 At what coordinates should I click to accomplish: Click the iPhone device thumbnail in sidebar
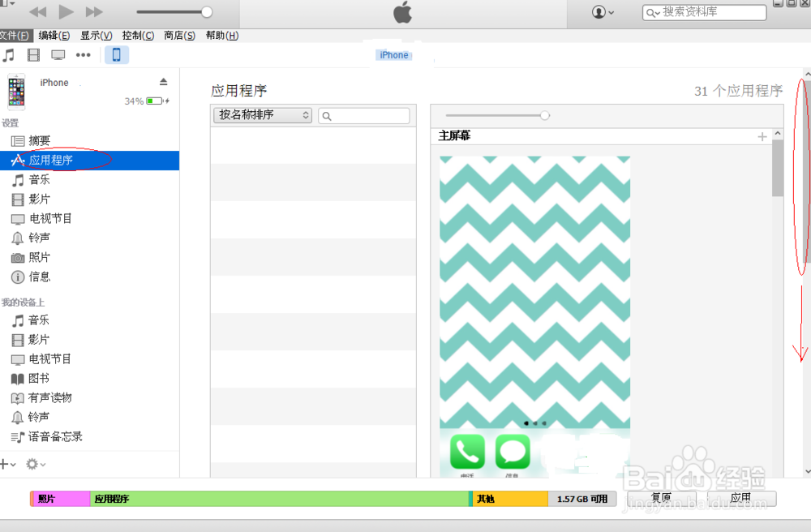[x=16, y=92]
